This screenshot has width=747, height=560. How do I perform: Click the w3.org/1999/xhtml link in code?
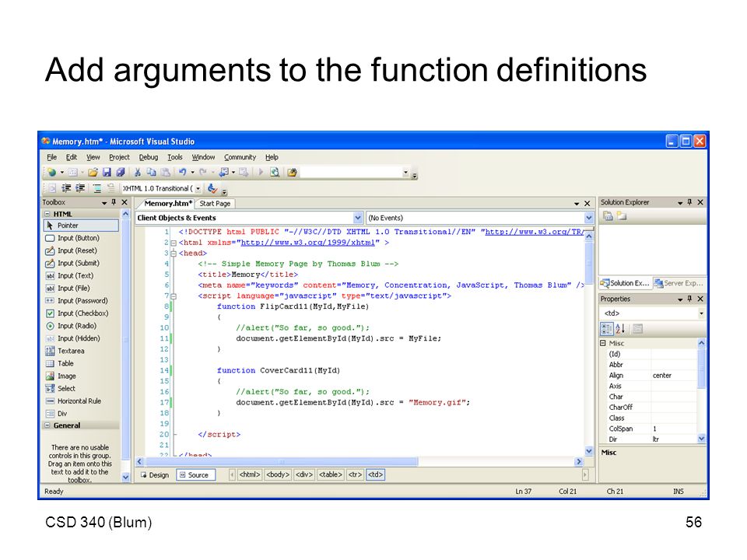[308, 243]
